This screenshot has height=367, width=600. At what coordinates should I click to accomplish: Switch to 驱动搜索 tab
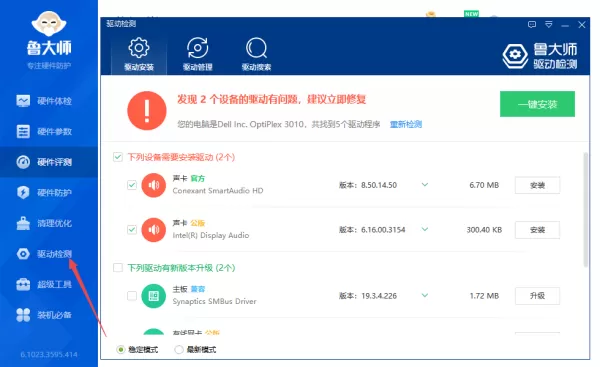(x=256, y=54)
